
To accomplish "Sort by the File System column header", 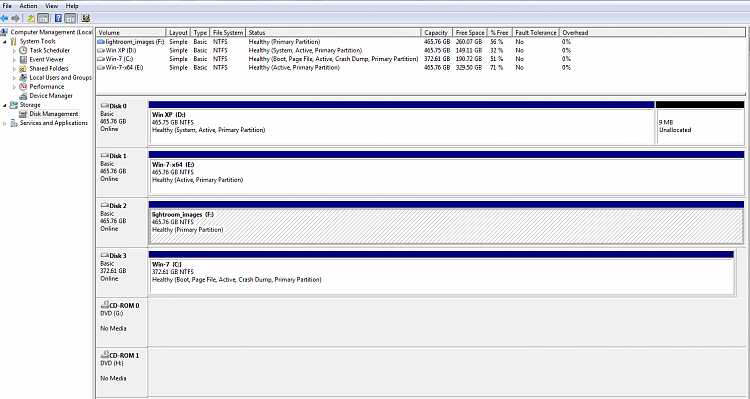I will (228, 33).
